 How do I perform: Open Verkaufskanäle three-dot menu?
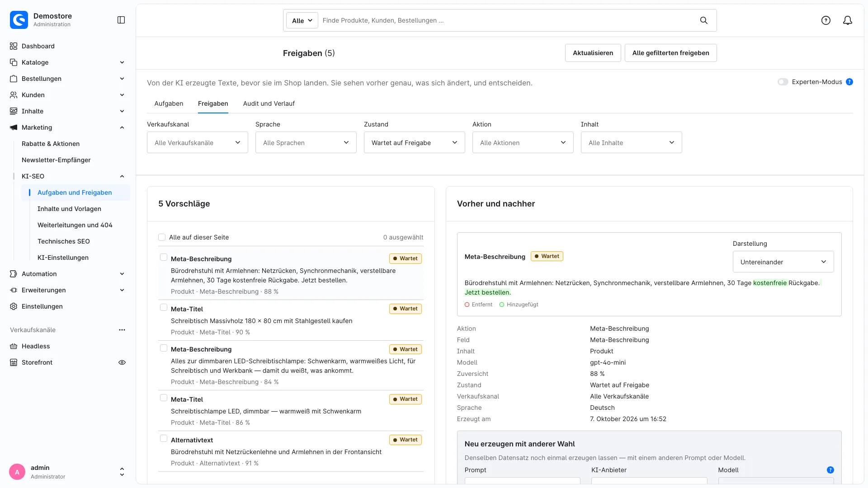122,330
